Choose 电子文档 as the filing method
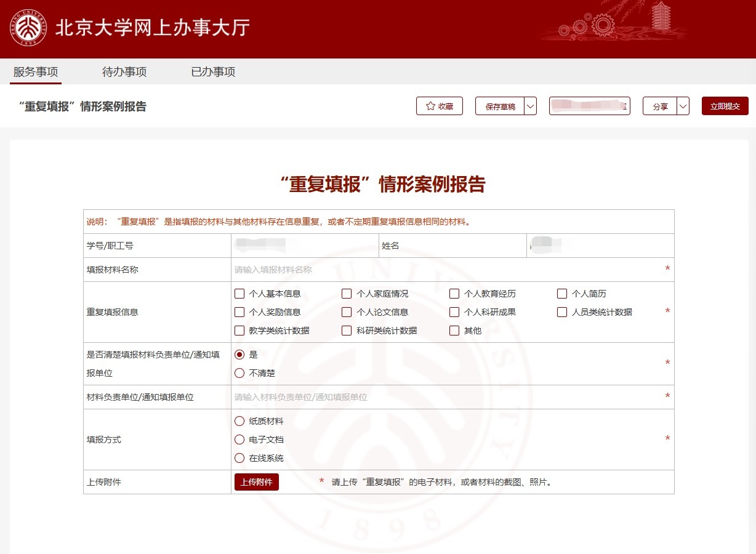This screenshot has width=756, height=554. [x=240, y=440]
